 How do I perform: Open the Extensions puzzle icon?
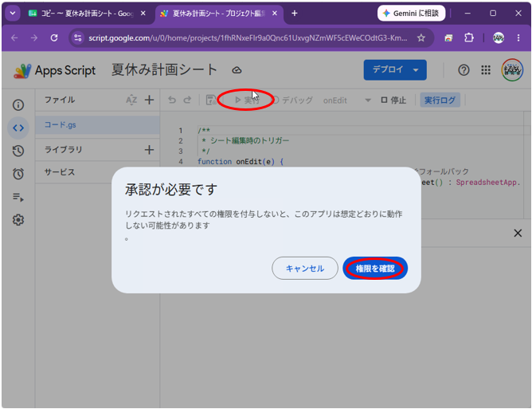(469, 37)
